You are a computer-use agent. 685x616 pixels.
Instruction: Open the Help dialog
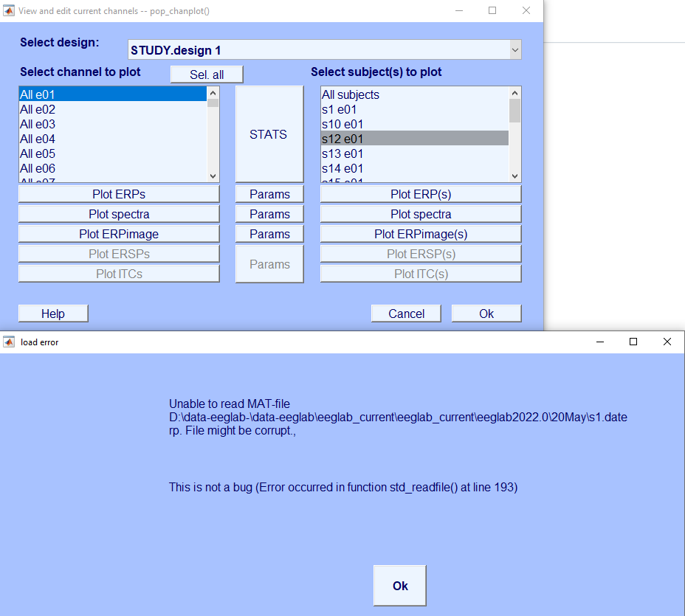pos(52,313)
